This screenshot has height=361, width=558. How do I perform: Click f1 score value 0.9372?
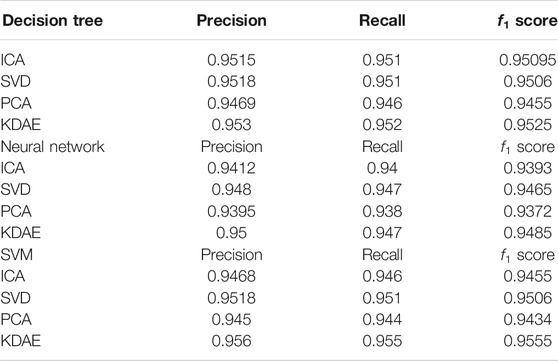coord(527,211)
